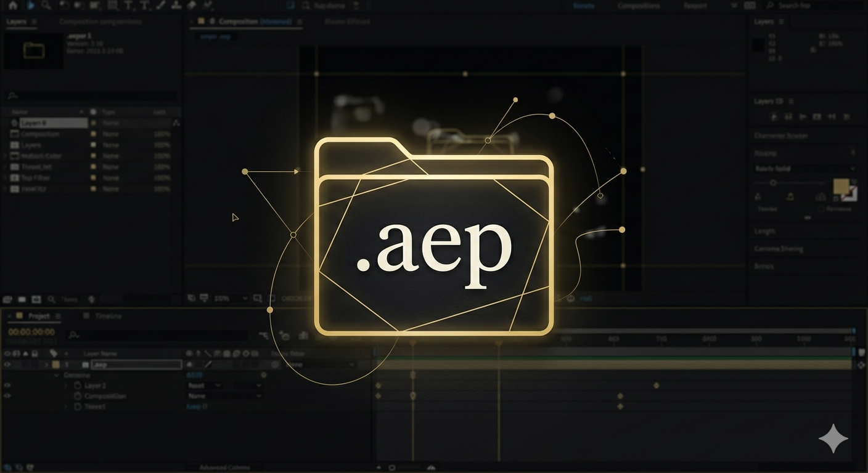This screenshot has width=868, height=473.
Task: Click the 00:00:00:00 timecode display
Action: click(31, 332)
